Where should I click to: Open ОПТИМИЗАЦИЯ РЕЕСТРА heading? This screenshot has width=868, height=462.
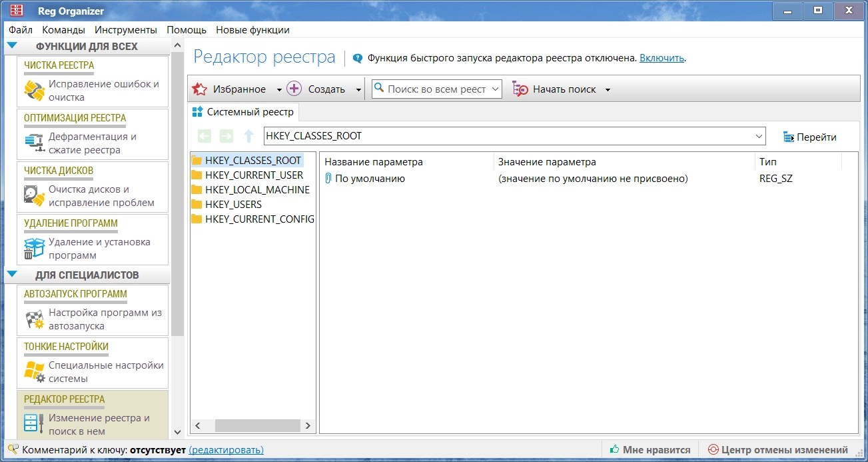tap(75, 118)
